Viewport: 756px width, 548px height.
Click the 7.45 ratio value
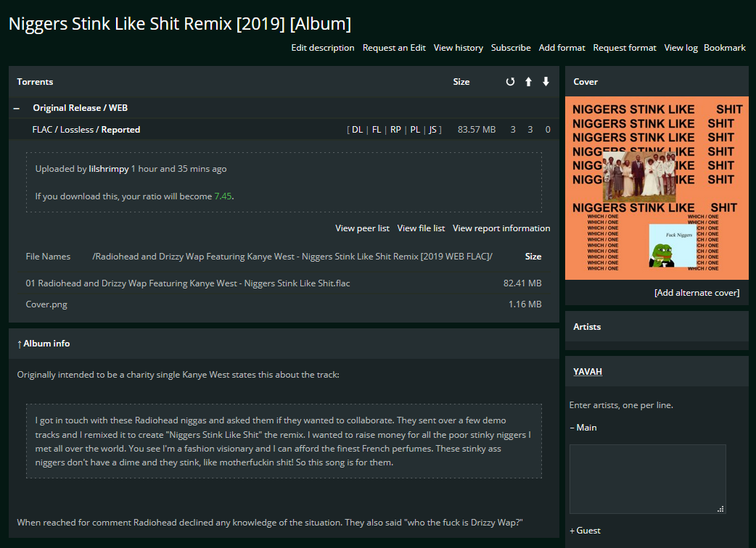223,196
